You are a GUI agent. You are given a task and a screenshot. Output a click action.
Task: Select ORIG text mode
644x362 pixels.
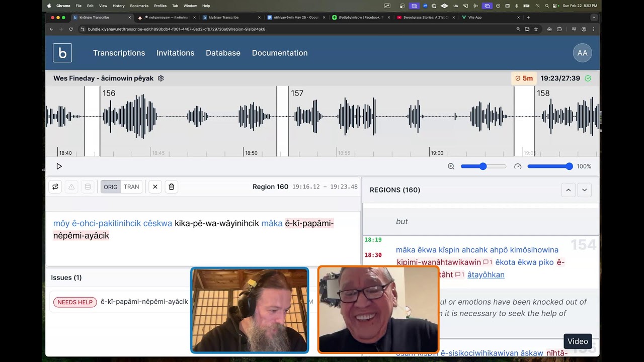click(x=111, y=187)
